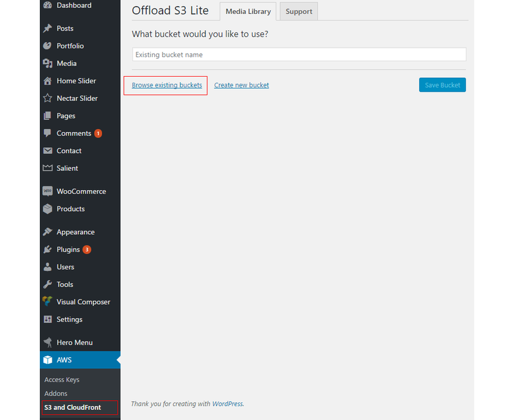Click the Visual Composer logo icon

48,301
